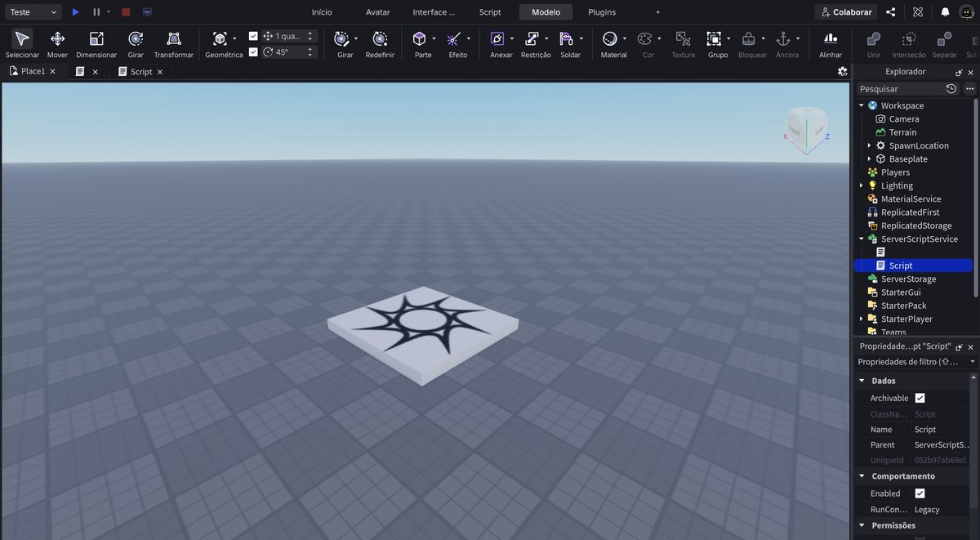This screenshot has width=980, height=540.
Task: Click the Grupo icon
Action: coord(714,38)
